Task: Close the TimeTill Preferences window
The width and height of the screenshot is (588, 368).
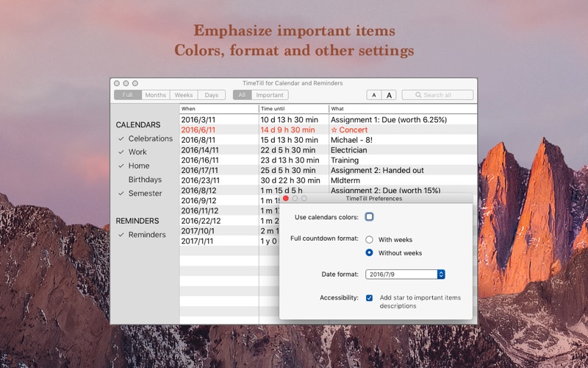Action: [x=286, y=198]
